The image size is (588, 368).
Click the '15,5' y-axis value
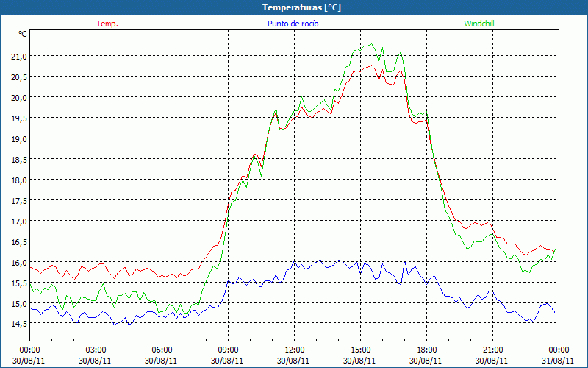coord(19,283)
